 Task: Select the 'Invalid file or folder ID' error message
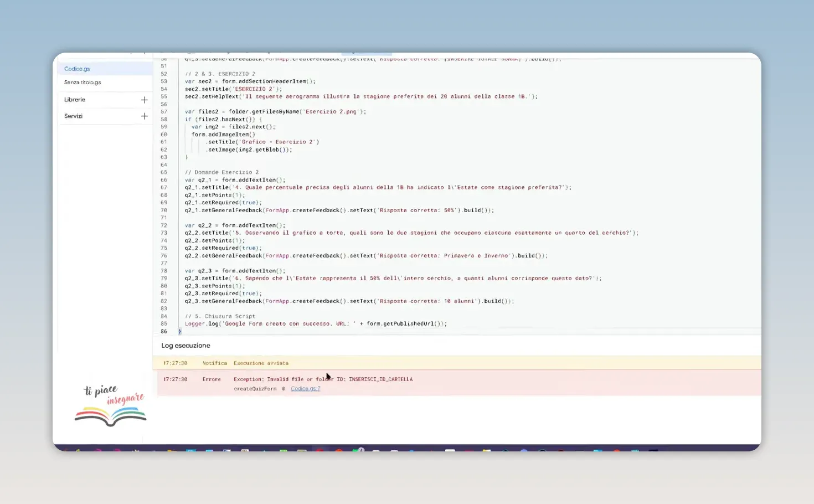pyautogui.click(x=323, y=379)
